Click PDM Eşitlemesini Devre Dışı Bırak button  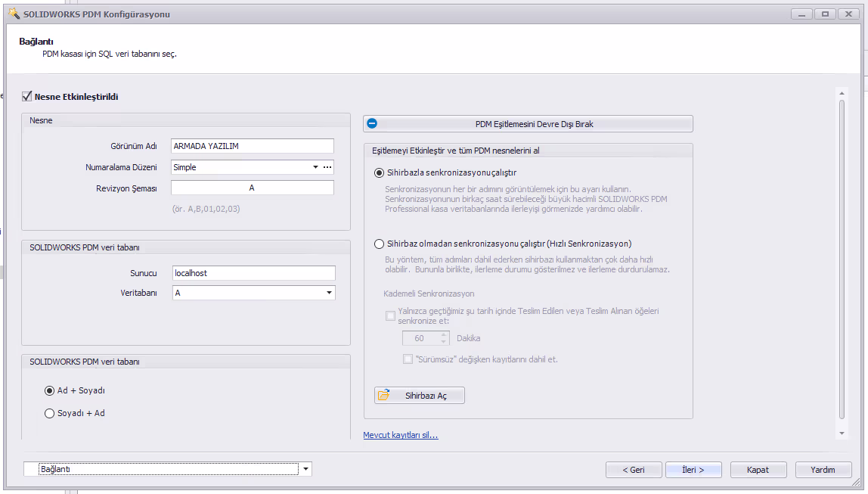(528, 123)
